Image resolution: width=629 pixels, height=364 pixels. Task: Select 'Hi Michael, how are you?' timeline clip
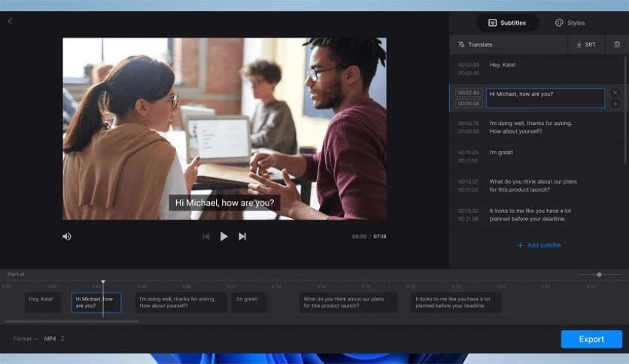coord(96,302)
